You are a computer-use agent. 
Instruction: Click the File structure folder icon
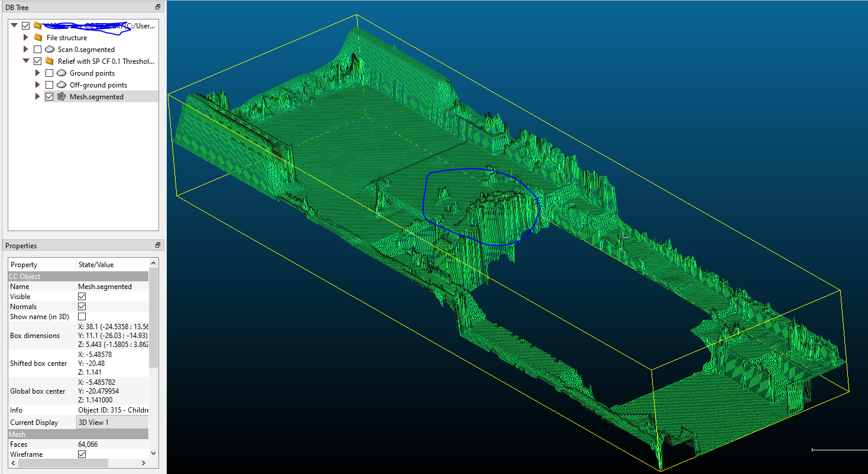coord(38,38)
